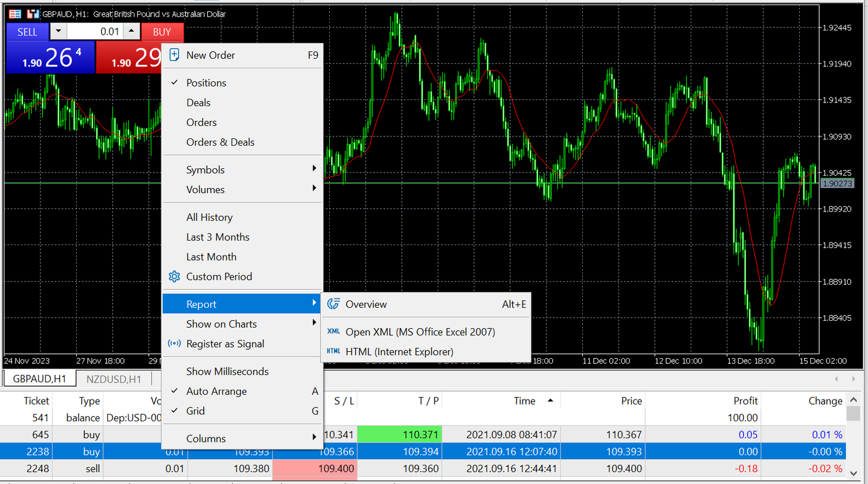Expand the Columns submenu
Image resolution: width=868 pixels, height=484 pixels.
click(205, 438)
